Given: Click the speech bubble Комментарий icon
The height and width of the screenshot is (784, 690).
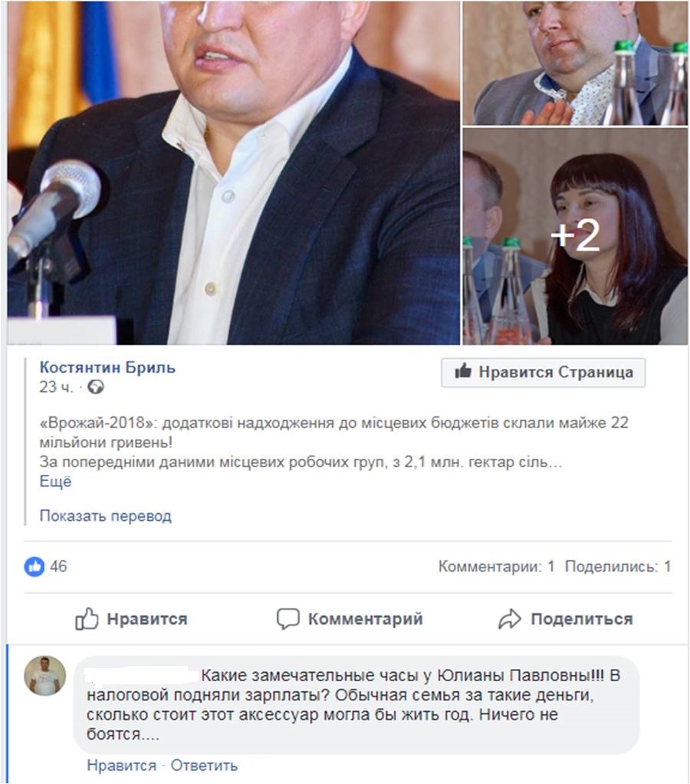Looking at the screenshot, I should (x=287, y=619).
